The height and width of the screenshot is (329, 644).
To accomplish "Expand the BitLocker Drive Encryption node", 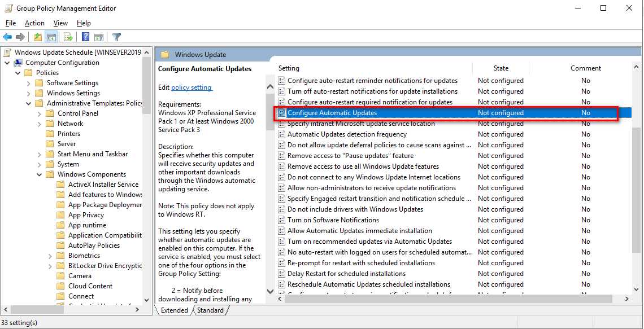I will coord(50,266).
